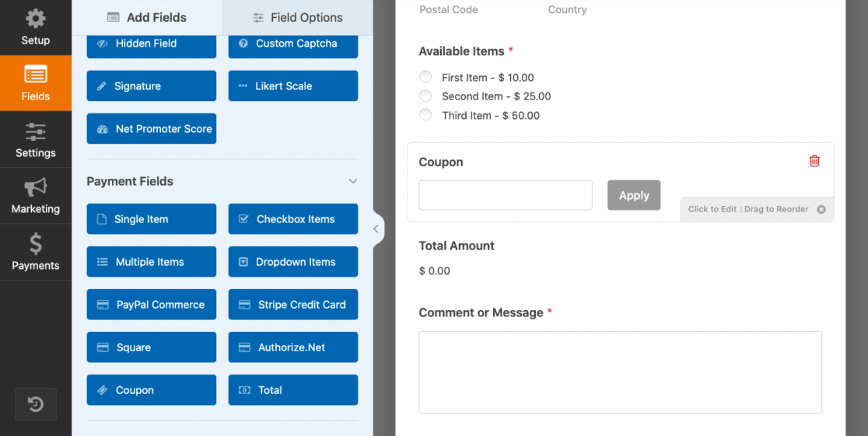Click the coupon code input box
868x436 pixels.
click(506, 195)
